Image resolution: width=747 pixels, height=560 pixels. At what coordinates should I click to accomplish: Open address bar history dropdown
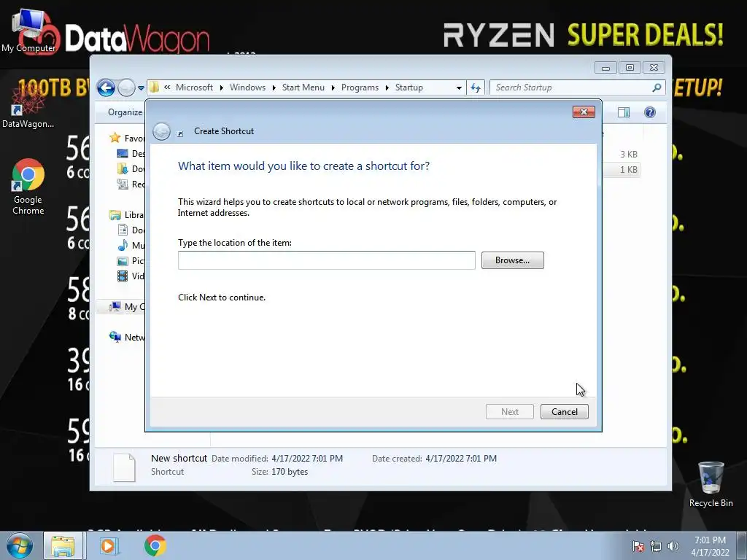point(459,87)
